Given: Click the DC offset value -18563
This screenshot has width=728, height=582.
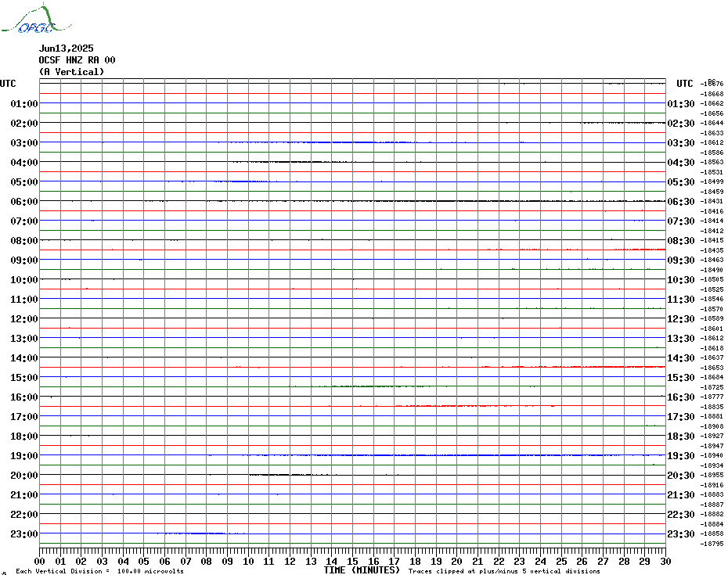Looking at the screenshot, I should (x=712, y=162).
